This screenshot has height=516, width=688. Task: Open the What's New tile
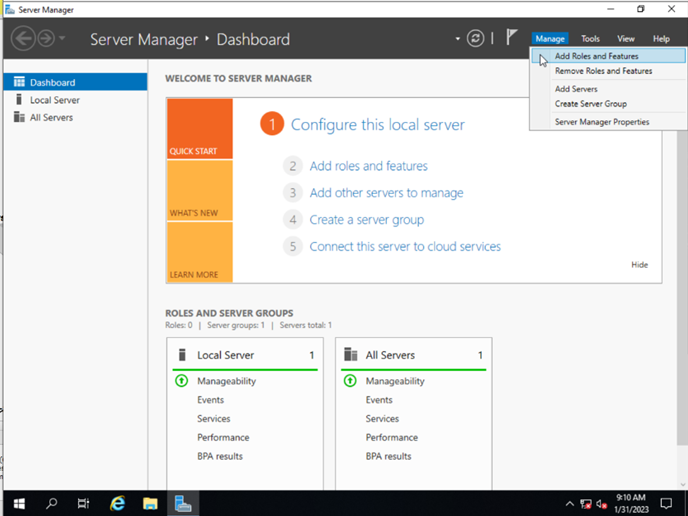point(200,190)
